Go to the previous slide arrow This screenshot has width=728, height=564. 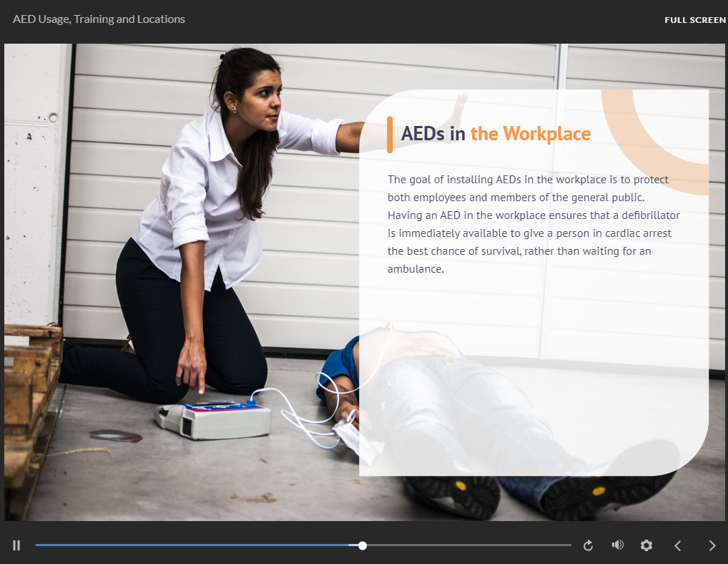coord(678,545)
